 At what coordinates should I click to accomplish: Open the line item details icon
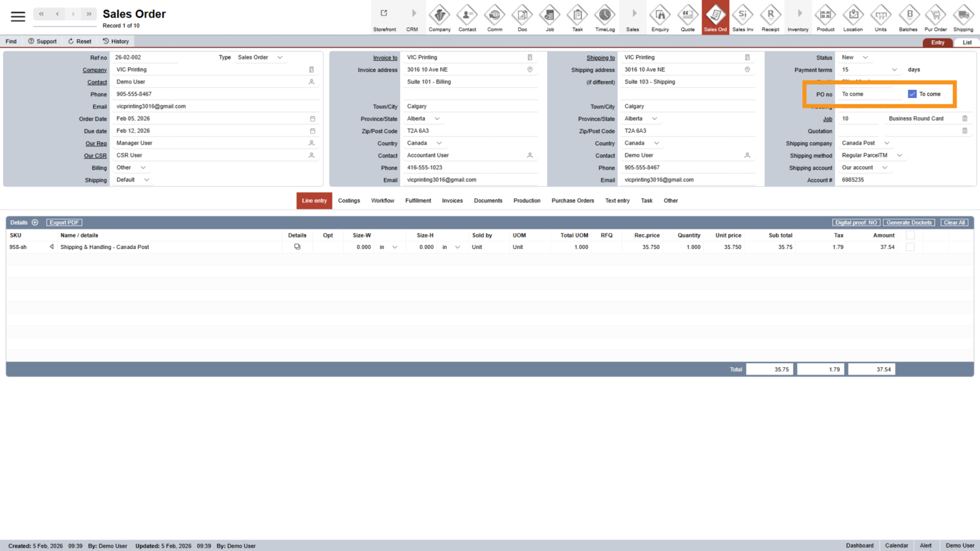[297, 247]
